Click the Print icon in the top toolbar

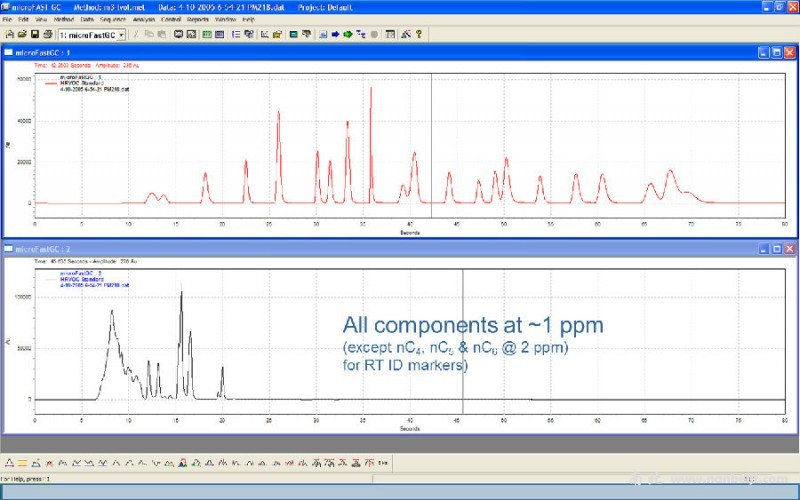[46, 34]
